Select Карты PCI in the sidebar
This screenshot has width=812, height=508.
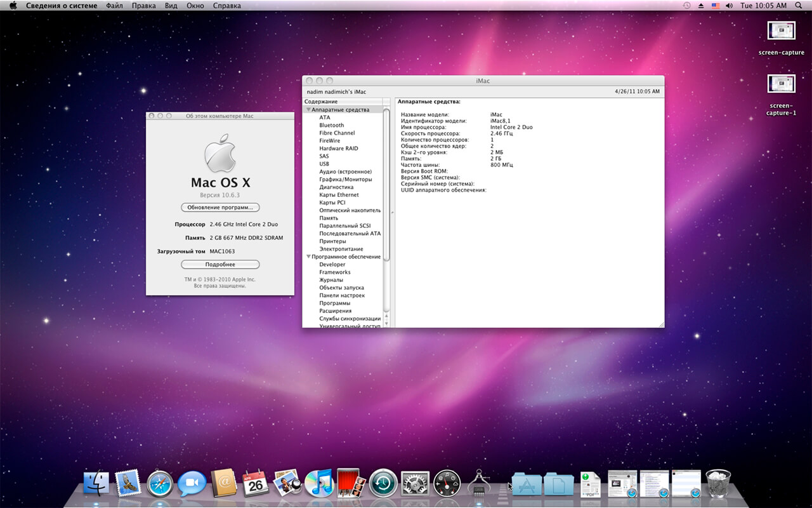pos(332,203)
